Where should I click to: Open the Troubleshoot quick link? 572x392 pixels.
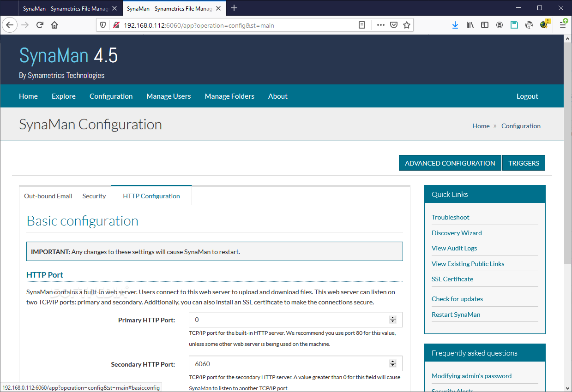[x=450, y=217]
